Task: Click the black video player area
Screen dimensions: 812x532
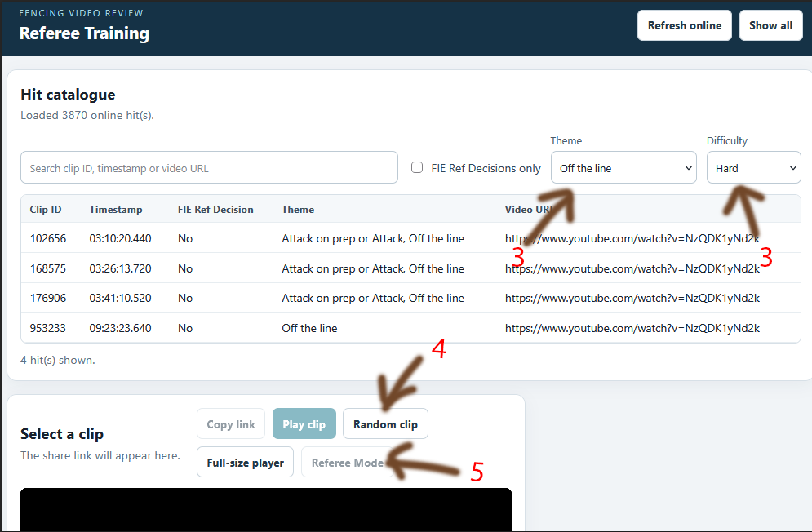Action: 266,509
